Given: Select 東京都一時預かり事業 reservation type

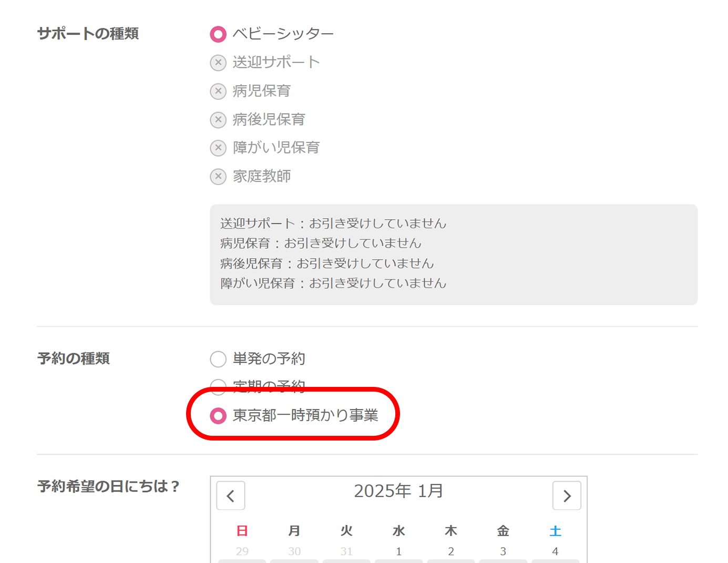Looking at the screenshot, I should coord(218,416).
